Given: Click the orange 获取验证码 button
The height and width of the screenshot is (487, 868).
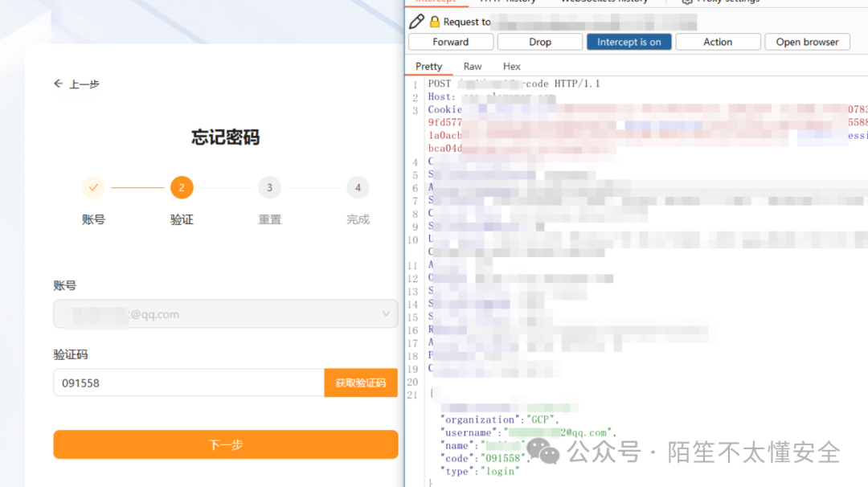Looking at the screenshot, I should [361, 383].
